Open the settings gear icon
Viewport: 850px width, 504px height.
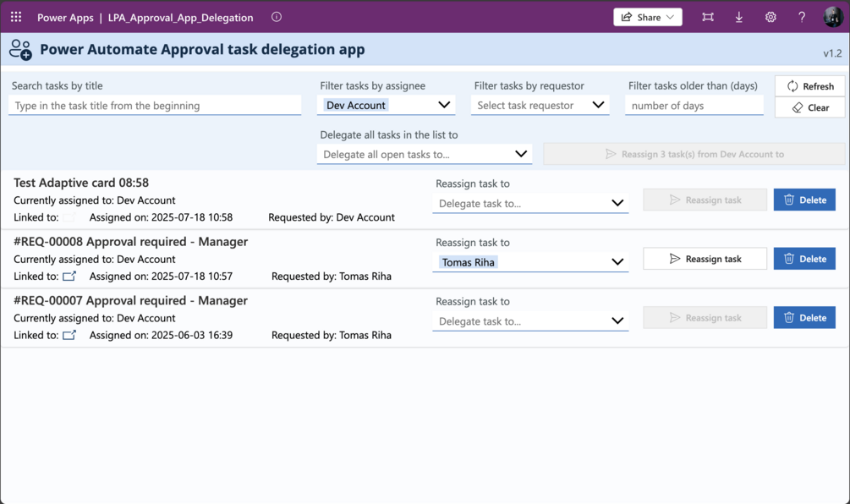(770, 17)
